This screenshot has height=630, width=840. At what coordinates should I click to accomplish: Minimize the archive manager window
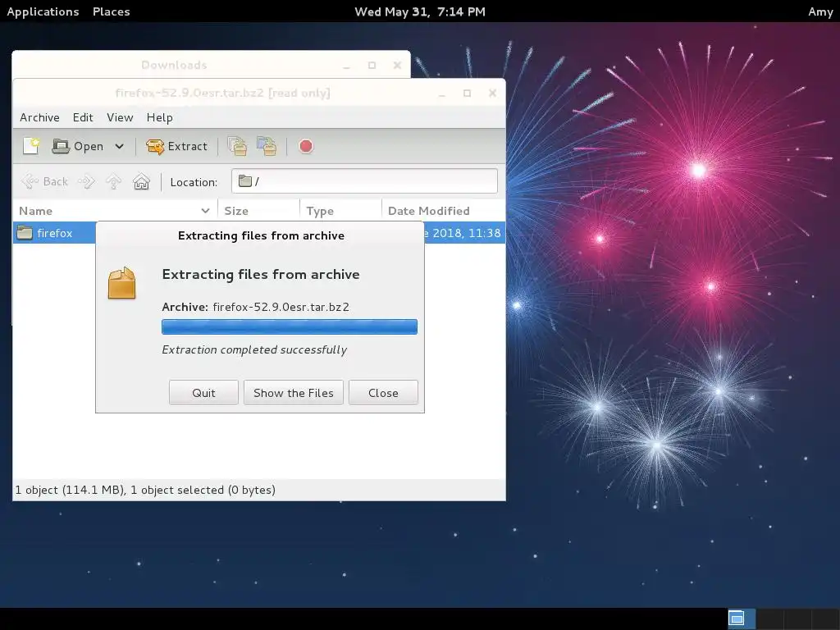coord(442,94)
